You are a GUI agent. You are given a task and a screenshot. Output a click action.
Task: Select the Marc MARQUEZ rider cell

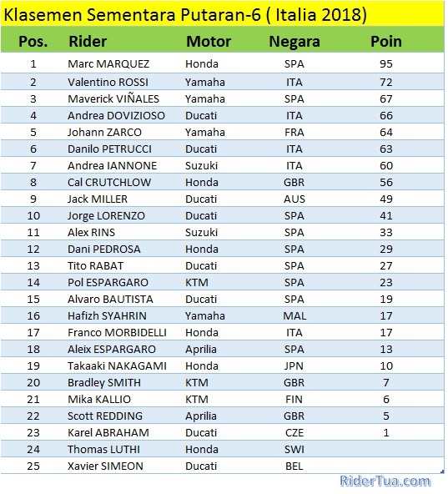tap(108, 64)
